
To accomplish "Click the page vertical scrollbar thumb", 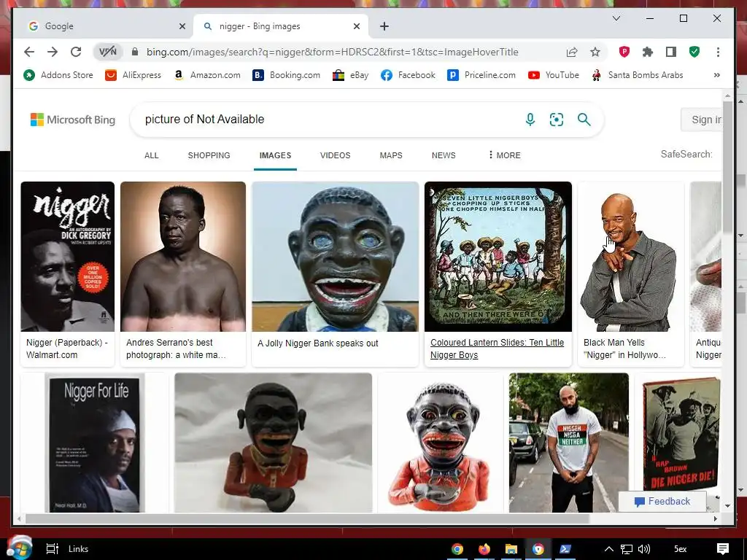I will (727, 167).
